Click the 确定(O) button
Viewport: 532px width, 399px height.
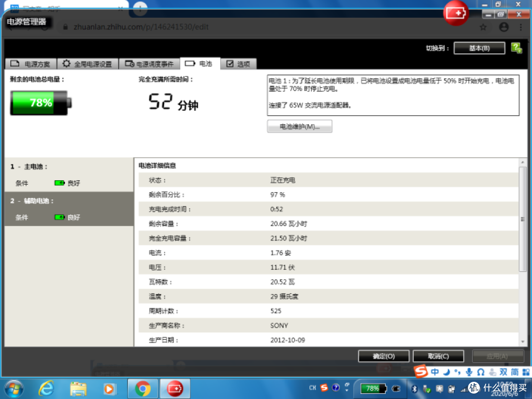pos(384,356)
